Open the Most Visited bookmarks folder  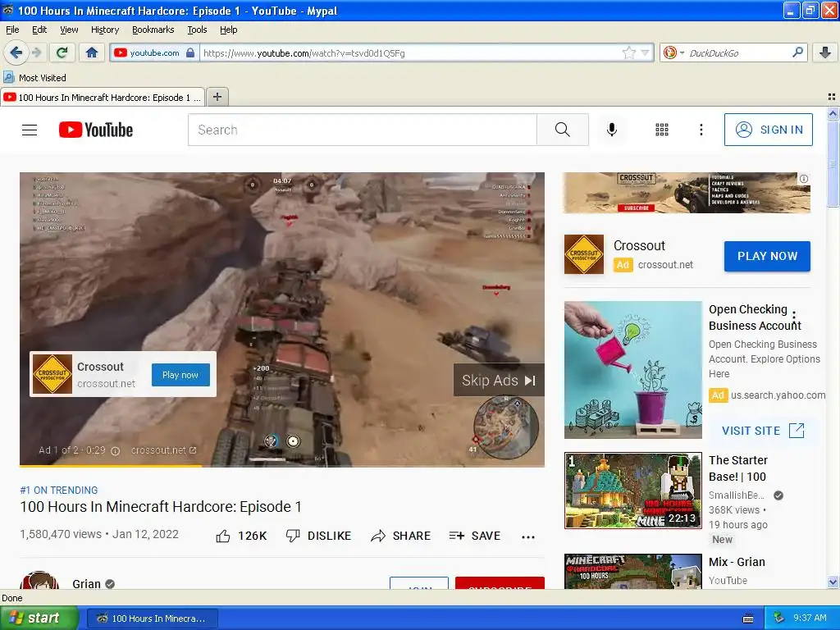click(x=34, y=78)
